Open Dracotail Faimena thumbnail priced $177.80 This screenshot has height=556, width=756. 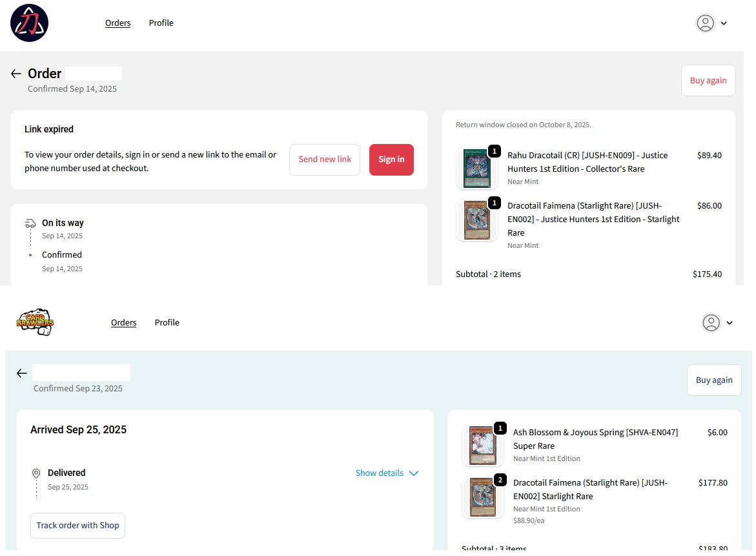tap(483, 497)
